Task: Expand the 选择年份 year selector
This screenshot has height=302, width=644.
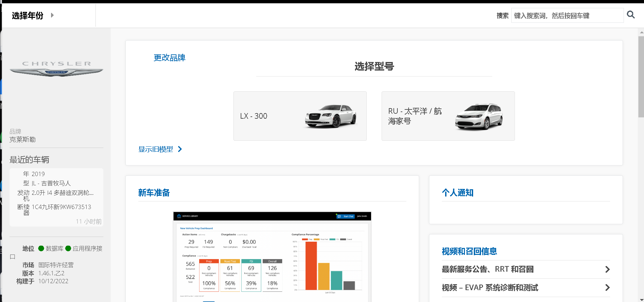Action: (28, 15)
